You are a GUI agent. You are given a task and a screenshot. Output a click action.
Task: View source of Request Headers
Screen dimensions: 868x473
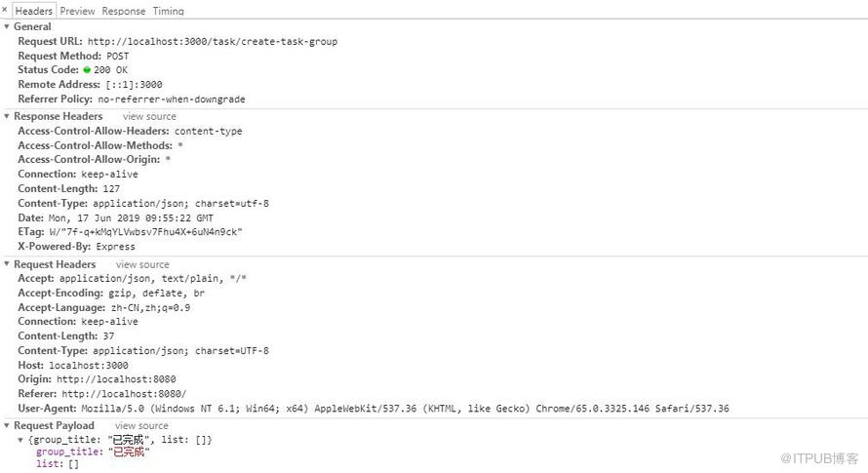coord(142,264)
